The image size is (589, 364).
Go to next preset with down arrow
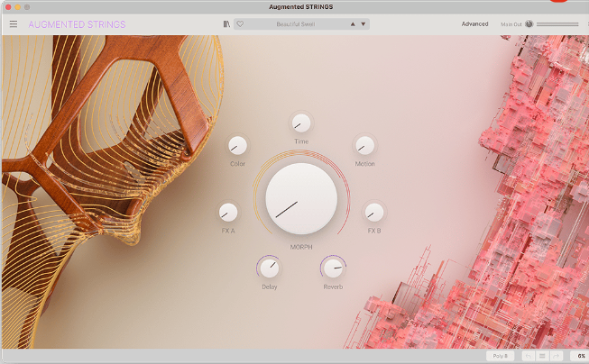point(364,24)
